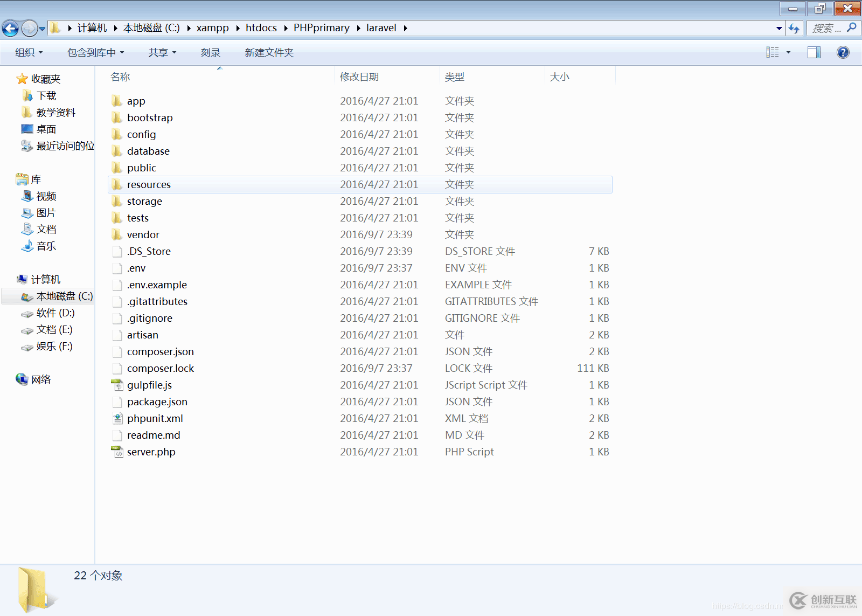Select the app folder icon
Image resolution: width=862 pixels, height=616 pixels.
click(x=117, y=101)
